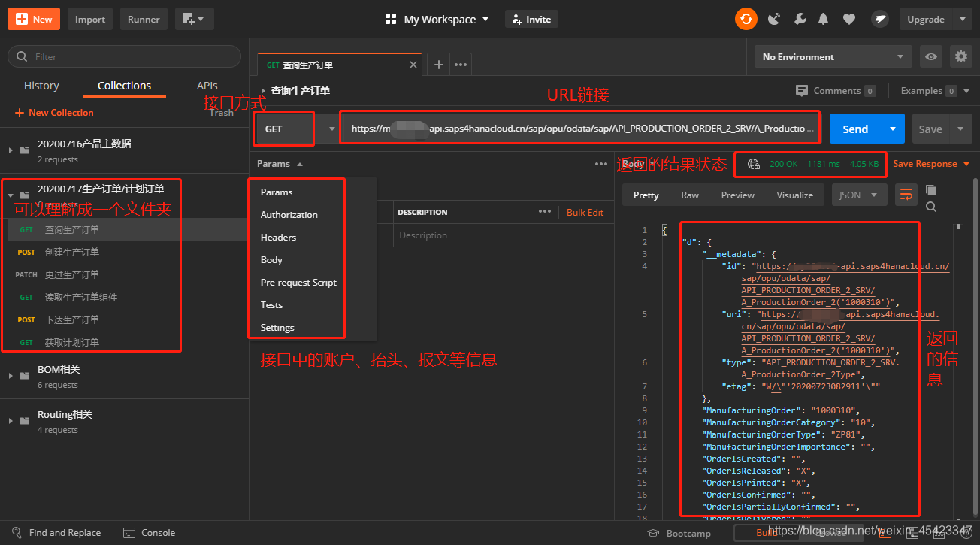Click the heart icon in the header

[849, 20]
